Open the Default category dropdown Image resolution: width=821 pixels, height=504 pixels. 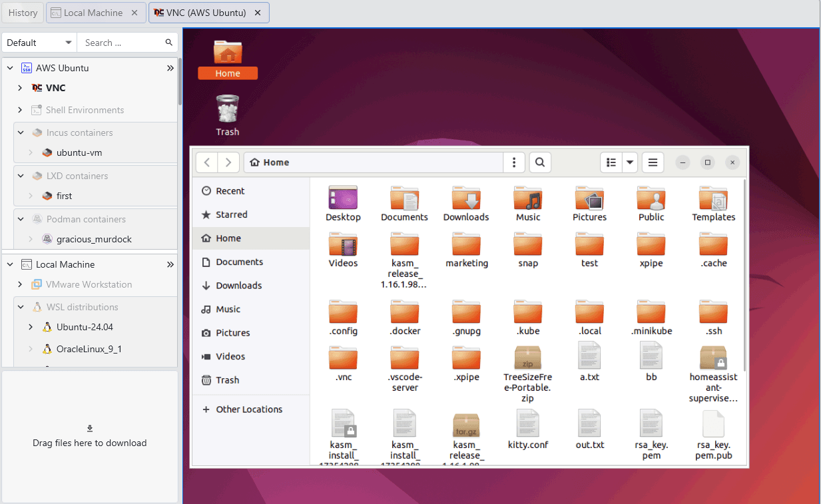pos(39,43)
